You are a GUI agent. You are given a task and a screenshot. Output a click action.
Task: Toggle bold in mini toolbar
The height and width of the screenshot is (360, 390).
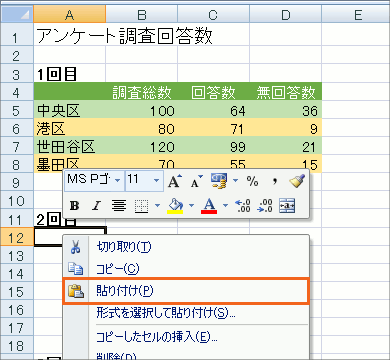75,206
